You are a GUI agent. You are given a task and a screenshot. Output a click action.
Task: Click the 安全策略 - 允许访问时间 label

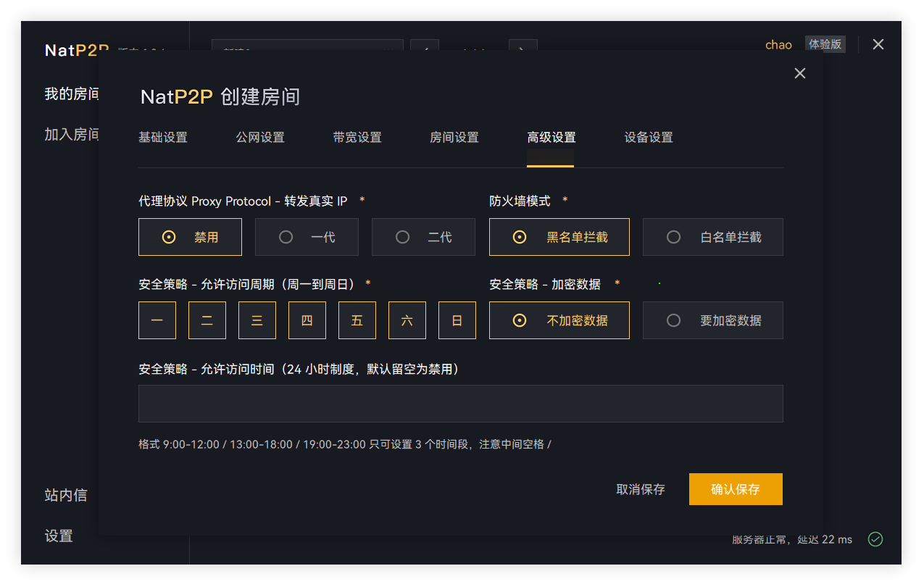pos(299,369)
